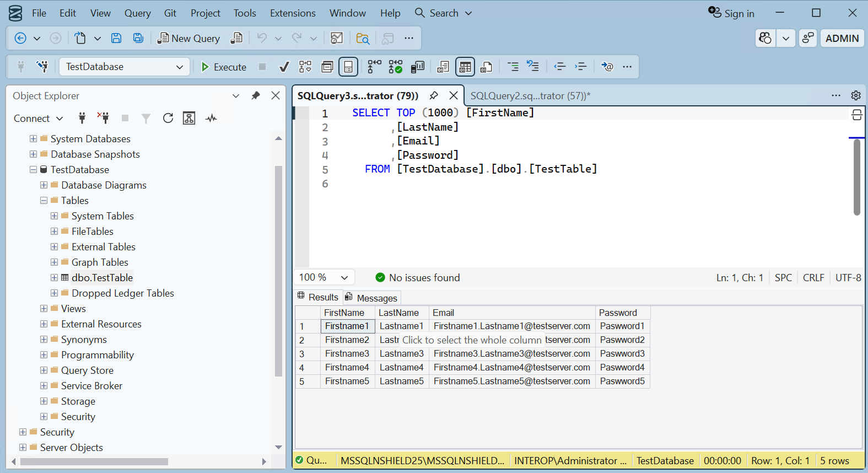
Task: Click the Results tab
Action: click(x=319, y=297)
